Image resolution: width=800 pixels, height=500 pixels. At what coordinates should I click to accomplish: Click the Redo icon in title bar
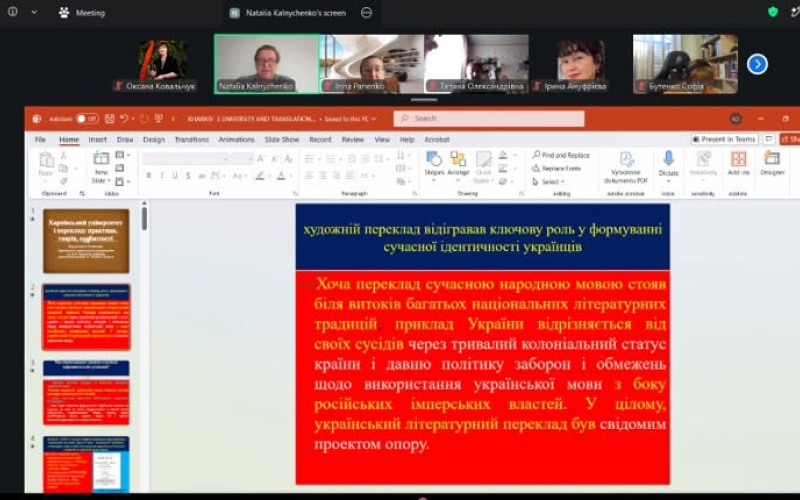(x=144, y=119)
